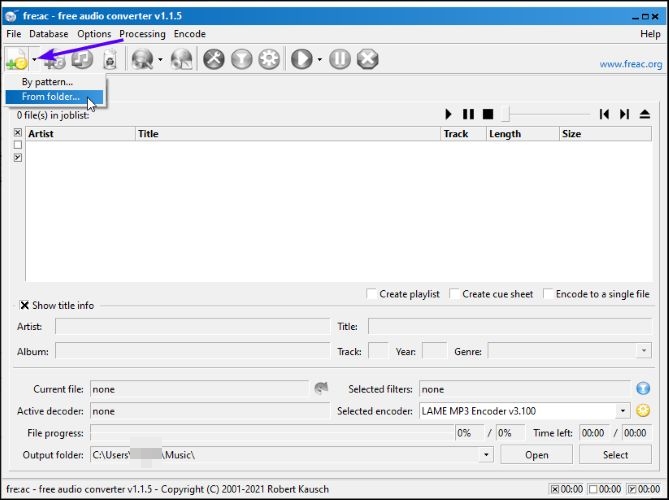Click the Open output folder button

click(536, 455)
